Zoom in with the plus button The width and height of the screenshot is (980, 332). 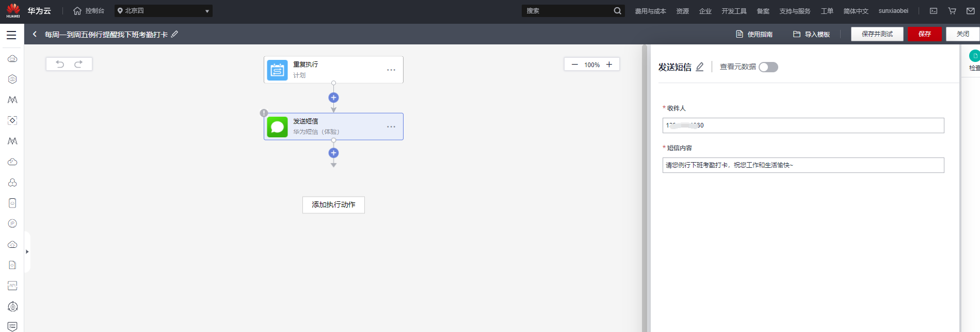609,65
